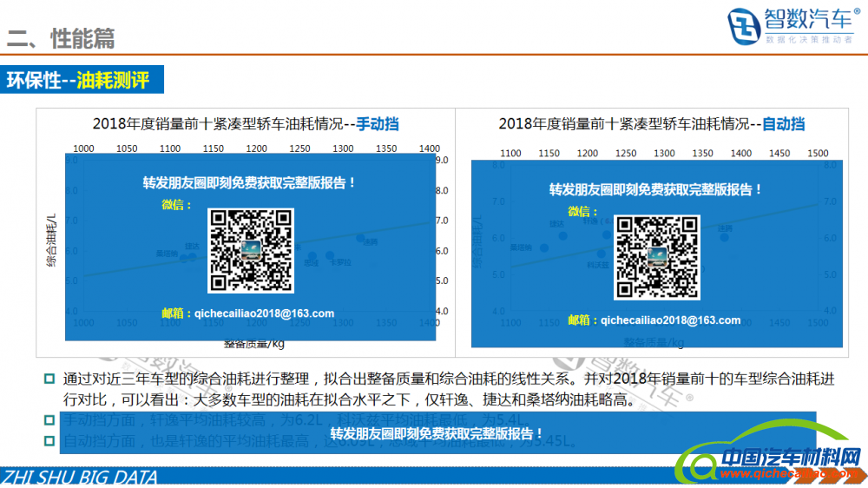Viewport: 868px width, 488px height.
Task: Click the bottom blue 转发朋友圈 banner
Action: (437, 432)
